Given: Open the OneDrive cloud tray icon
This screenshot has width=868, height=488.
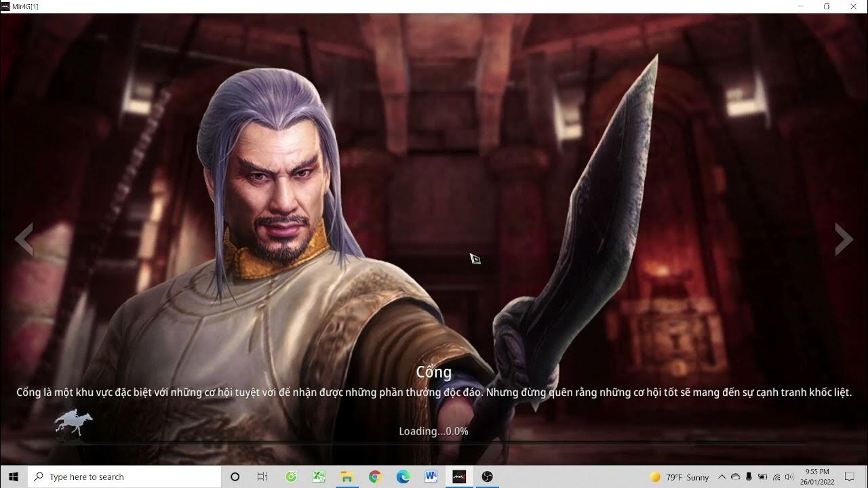Looking at the screenshot, I should click(x=736, y=477).
